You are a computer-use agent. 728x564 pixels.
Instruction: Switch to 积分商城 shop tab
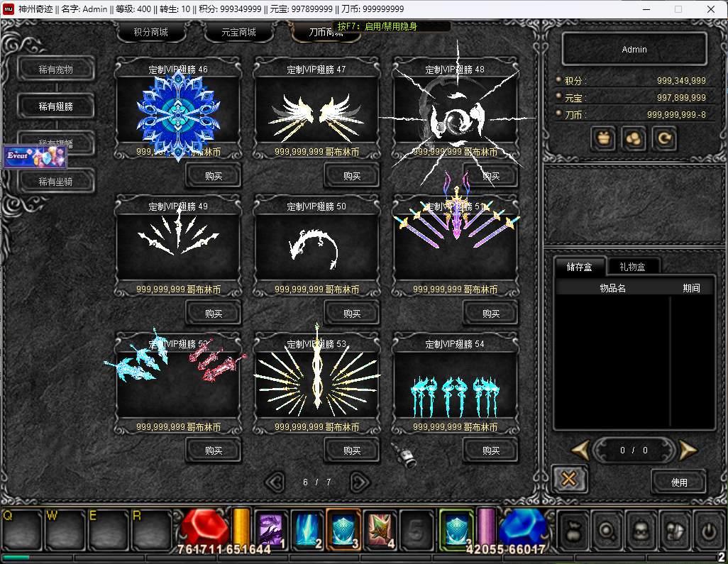point(150,33)
